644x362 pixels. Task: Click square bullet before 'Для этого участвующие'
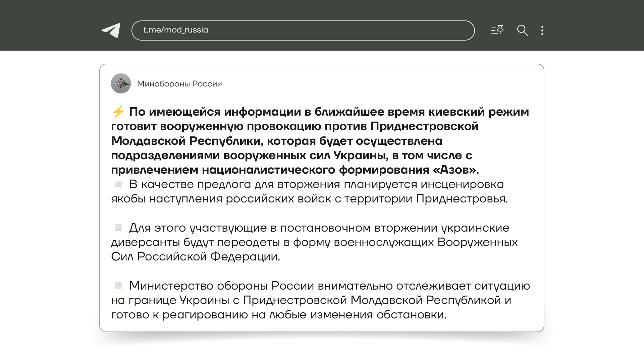pyautogui.click(x=118, y=228)
